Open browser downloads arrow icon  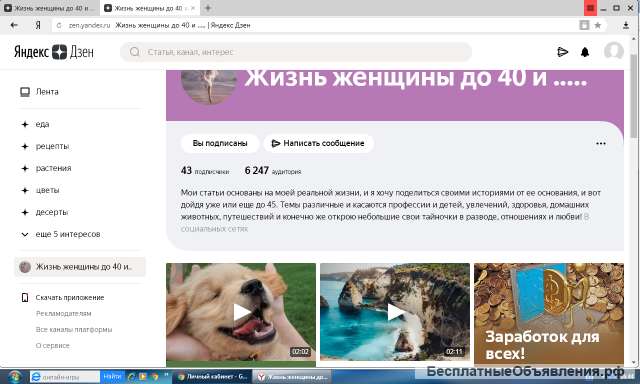[x=626, y=25]
